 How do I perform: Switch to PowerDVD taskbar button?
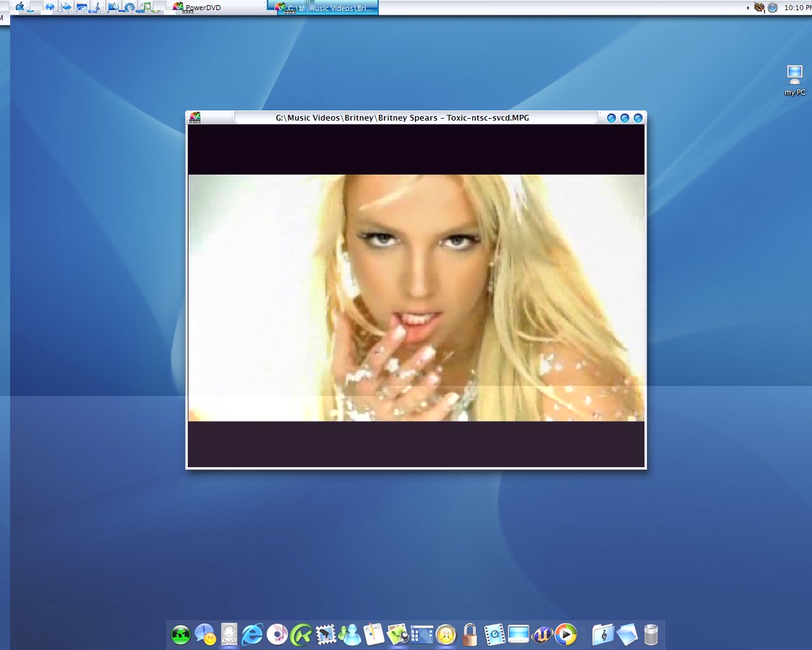[219, 8]
